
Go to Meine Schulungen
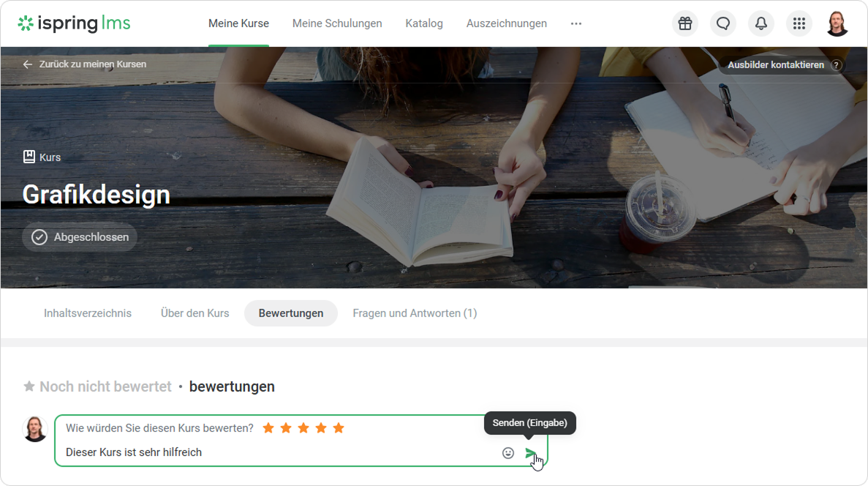tap(337, 23)
